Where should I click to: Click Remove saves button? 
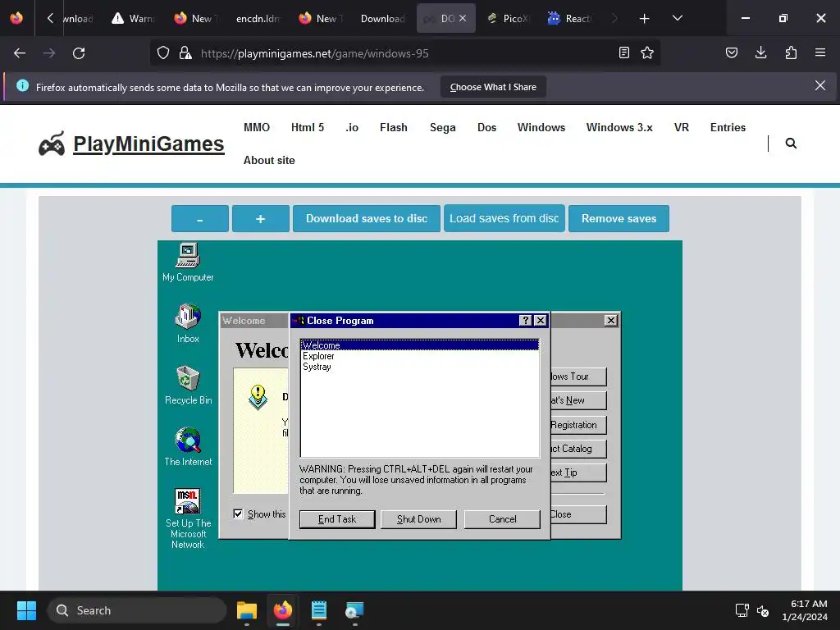(619, 218)
